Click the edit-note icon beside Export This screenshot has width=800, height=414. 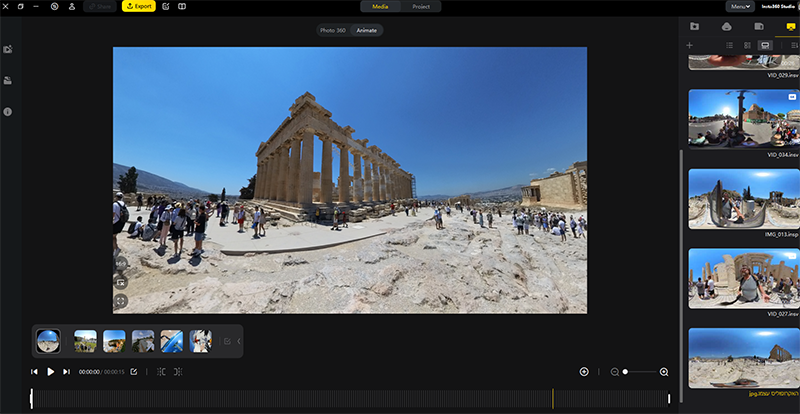pyautogui.click(x=166, y=7)
